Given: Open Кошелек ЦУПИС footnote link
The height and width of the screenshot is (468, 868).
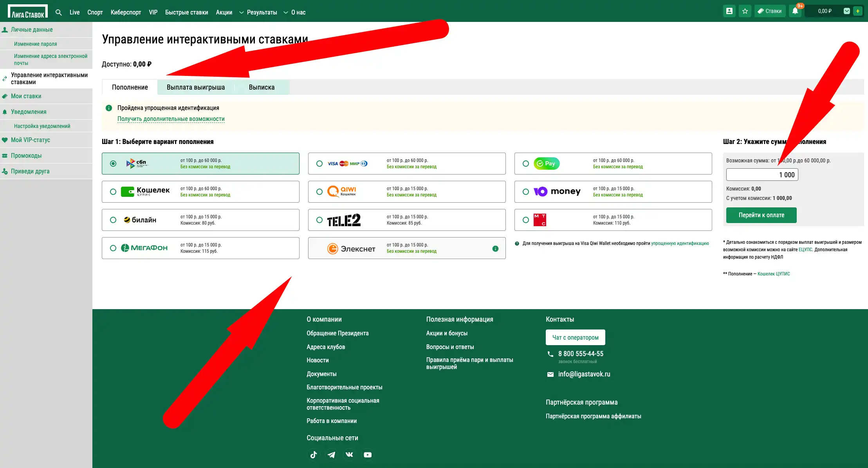Looking at the screenshot, I should (774, 274).
